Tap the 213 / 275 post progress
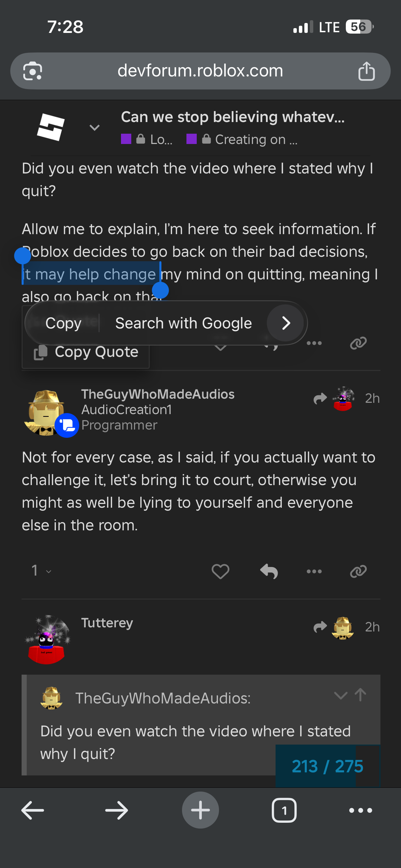This screenshot has width=401, height=868. (327, 766)
